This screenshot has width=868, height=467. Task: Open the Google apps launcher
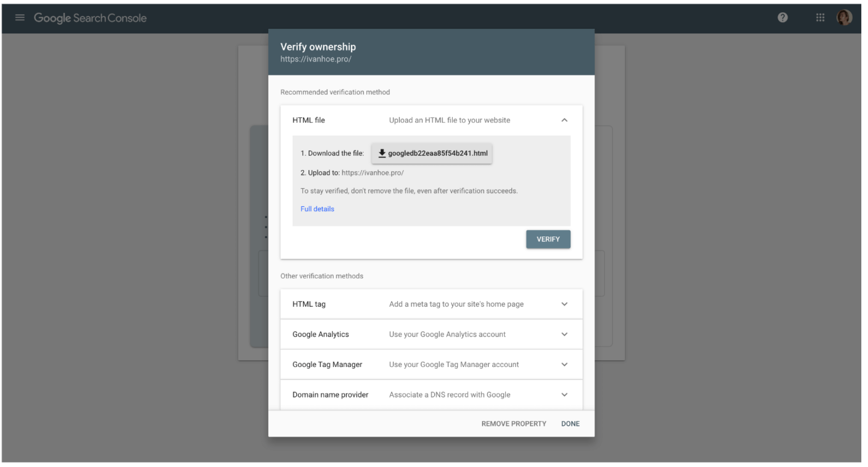tap(820, 17)
